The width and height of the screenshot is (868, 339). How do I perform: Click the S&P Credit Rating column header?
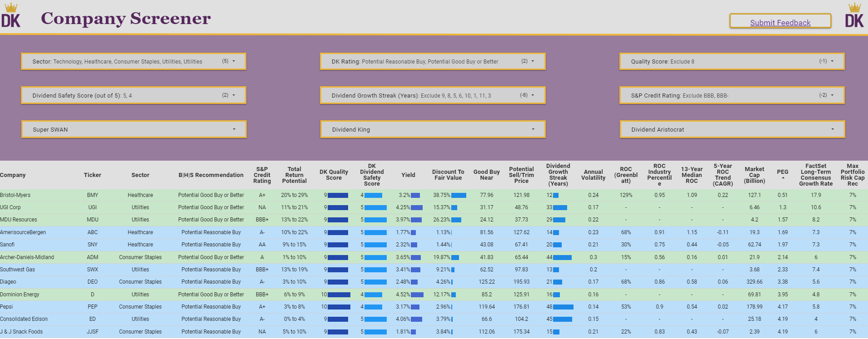point(262,175)
